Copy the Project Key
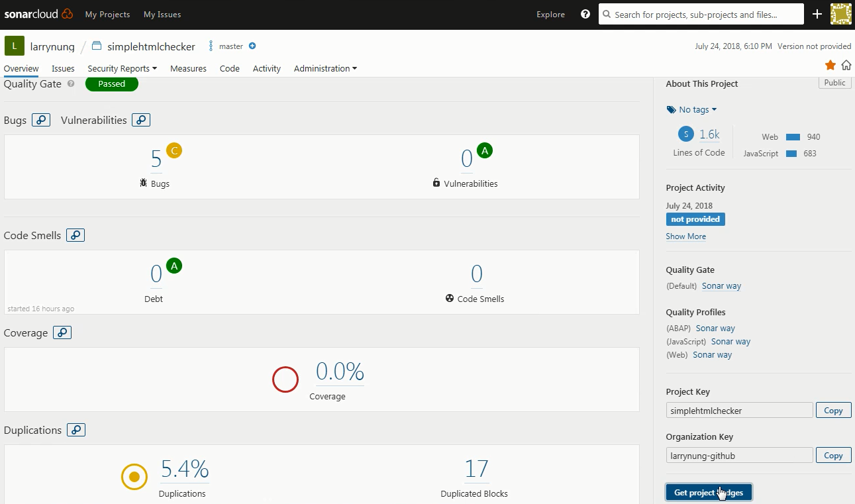855x504 pixels. coord(833,411)
